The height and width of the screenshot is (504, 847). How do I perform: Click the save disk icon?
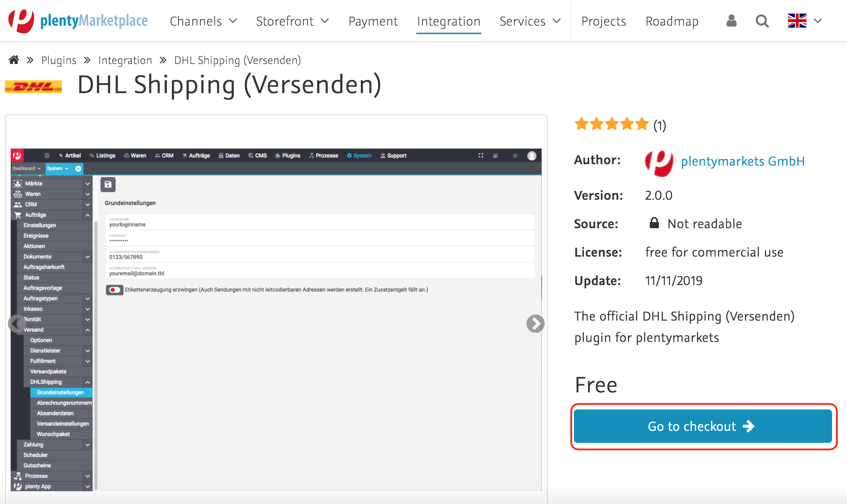[x=108, y=184]
